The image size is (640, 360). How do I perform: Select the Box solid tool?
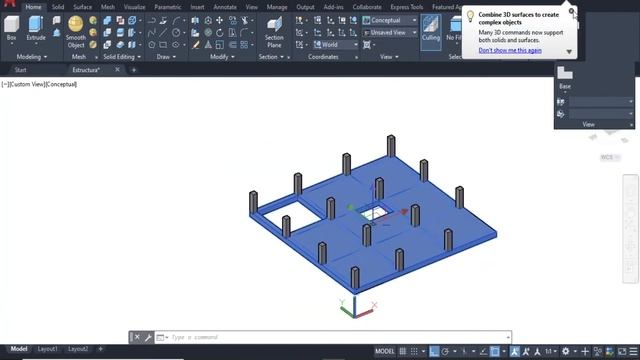pyautogui.click(x=11, y=28)
